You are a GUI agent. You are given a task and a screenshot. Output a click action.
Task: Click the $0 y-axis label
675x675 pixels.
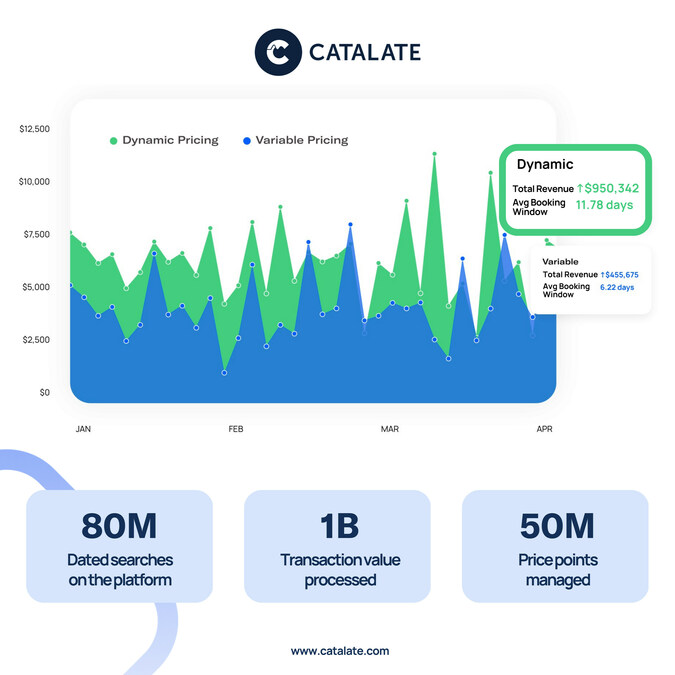tap(45, 393)
